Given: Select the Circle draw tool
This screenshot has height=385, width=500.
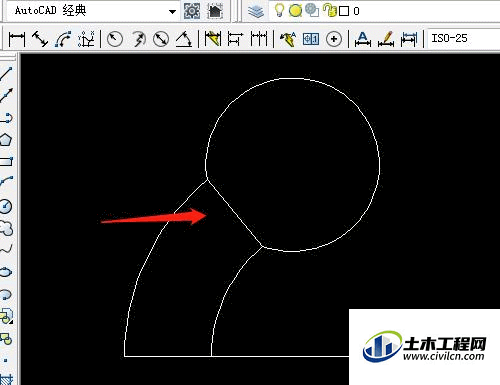Looking at the screenshot, I should click(6, 206).
